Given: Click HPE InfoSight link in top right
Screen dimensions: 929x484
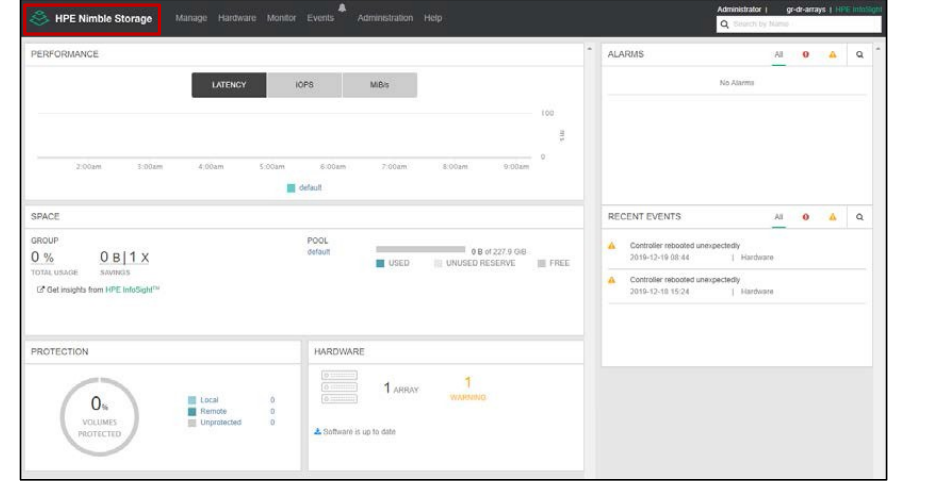Looking at the screenshot, I should coord(858,9).
